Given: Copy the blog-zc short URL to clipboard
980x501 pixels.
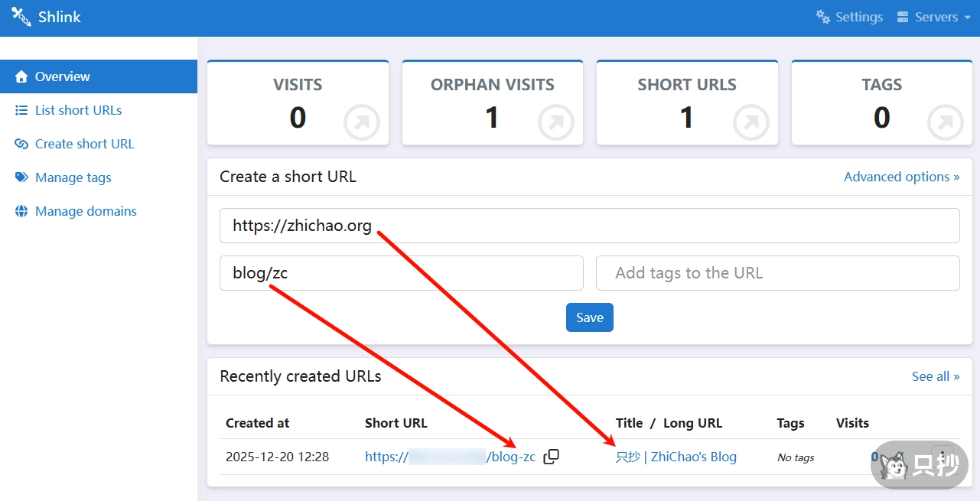Looking at the screenshot, I should click(551, 457).
